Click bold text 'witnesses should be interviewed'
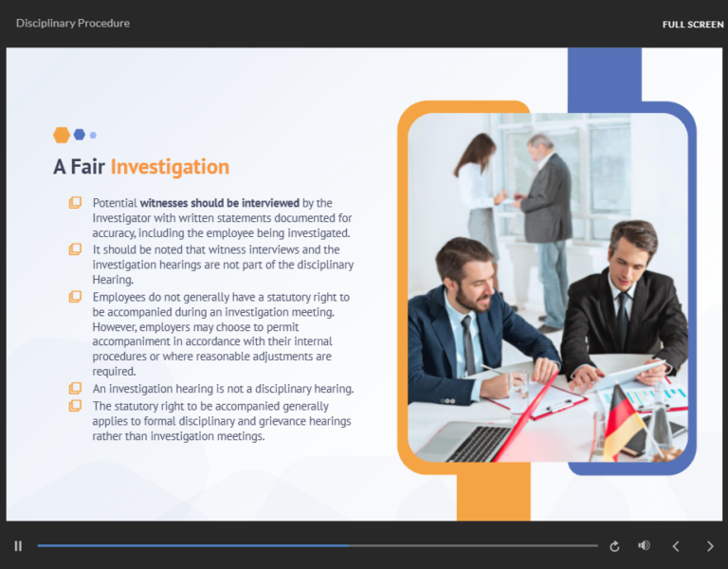This screenshot has width=728, height=569. coord(220,203)
